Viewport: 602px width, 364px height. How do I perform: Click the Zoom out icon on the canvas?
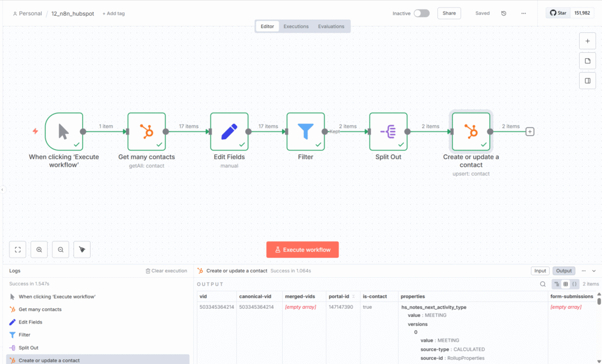tap(60, 249)
